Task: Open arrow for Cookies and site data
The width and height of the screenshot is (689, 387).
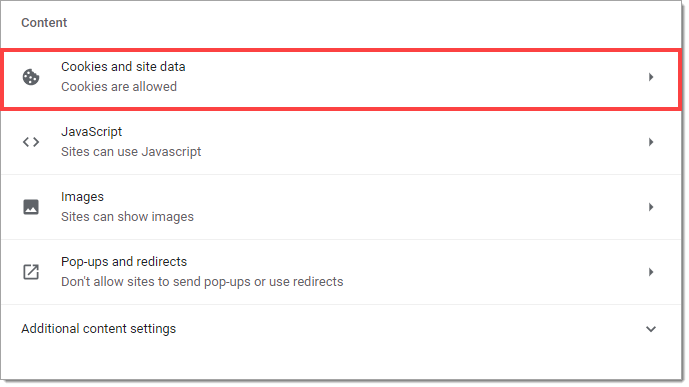Action: [651, 77]
